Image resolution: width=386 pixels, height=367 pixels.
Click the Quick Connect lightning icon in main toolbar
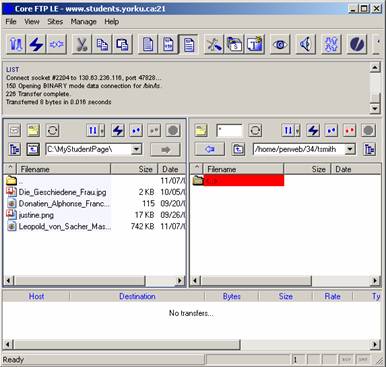pyautogui.click(x=36, y=44)
